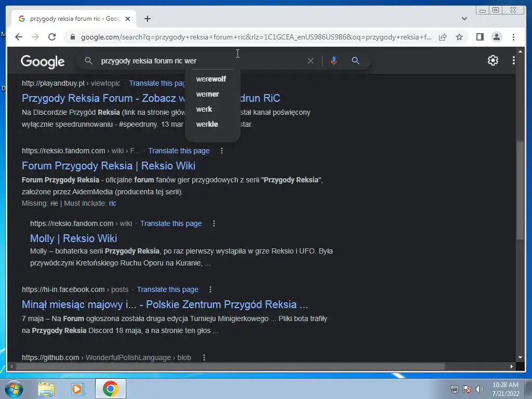Launch Windows Media Player from taskbar
This screenshot has height=399, width=532.
tap(78, 389)
